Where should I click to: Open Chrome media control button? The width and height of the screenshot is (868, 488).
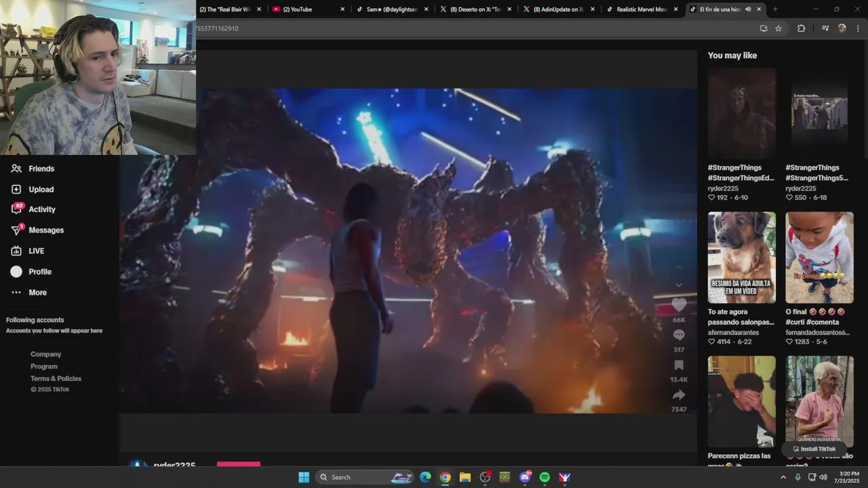(825, 28)
